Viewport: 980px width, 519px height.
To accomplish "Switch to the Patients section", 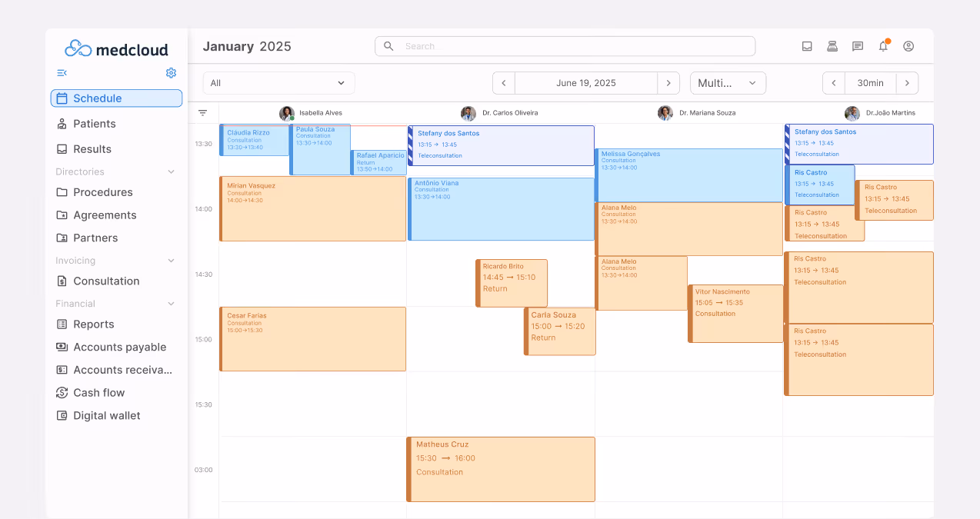I will click(94, 123).
